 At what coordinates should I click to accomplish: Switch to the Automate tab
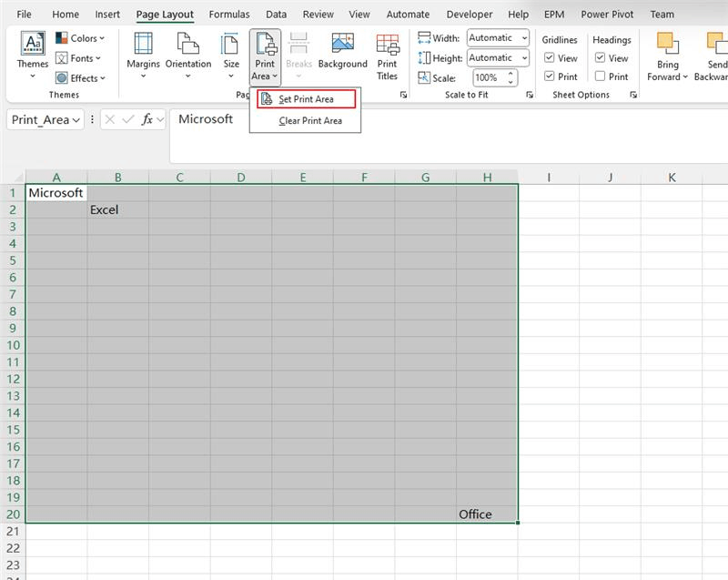tap(408, 15)
